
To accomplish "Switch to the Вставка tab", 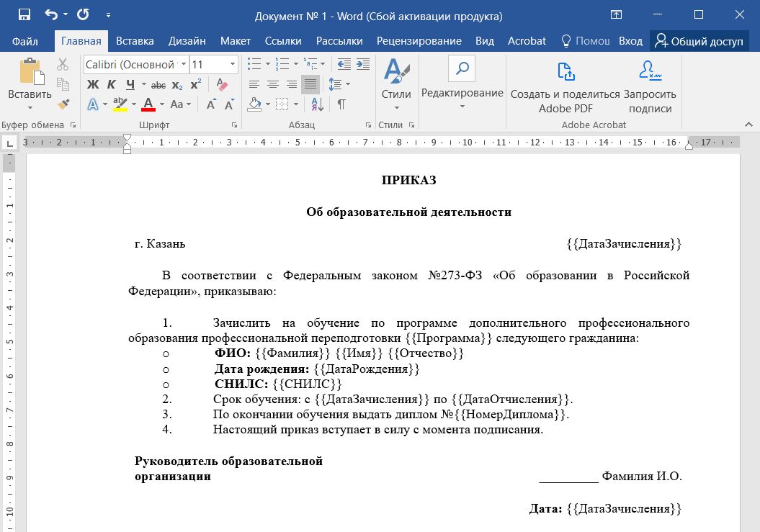I will (x=135, y=41).
